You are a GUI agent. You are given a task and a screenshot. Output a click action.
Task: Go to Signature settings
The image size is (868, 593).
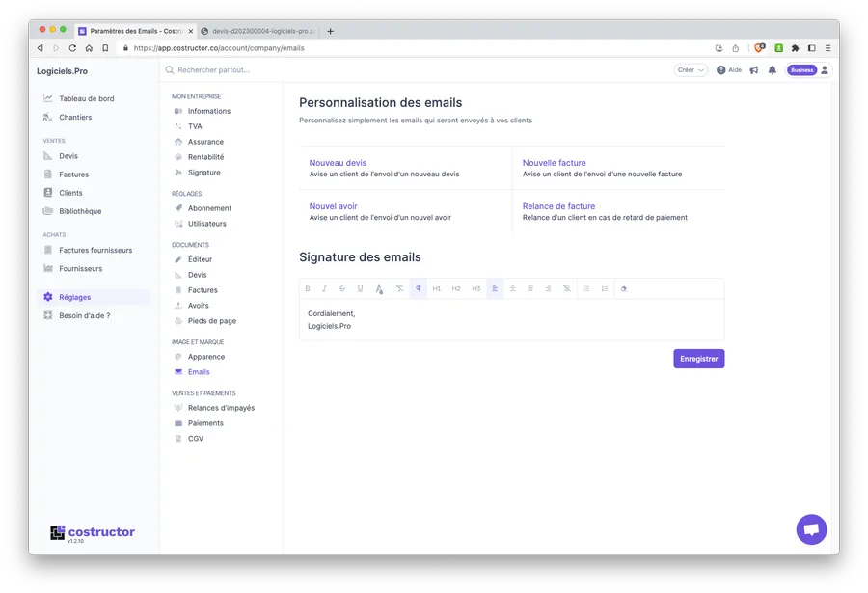click(203, 173)
